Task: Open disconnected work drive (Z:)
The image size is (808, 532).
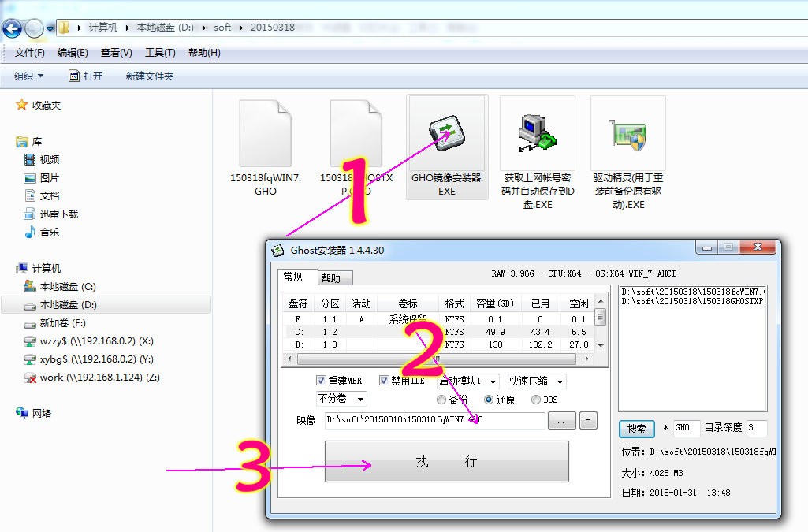Action: (x=91, y=377)
